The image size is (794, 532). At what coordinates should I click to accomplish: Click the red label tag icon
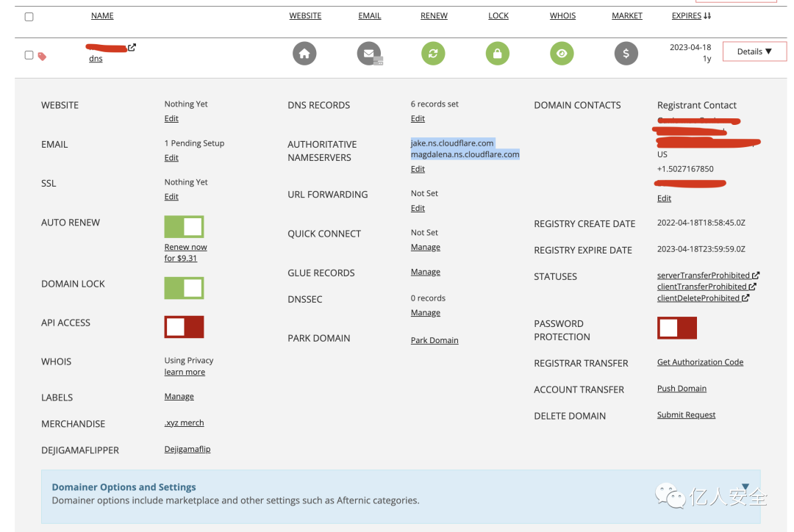(x=42, y=56)
